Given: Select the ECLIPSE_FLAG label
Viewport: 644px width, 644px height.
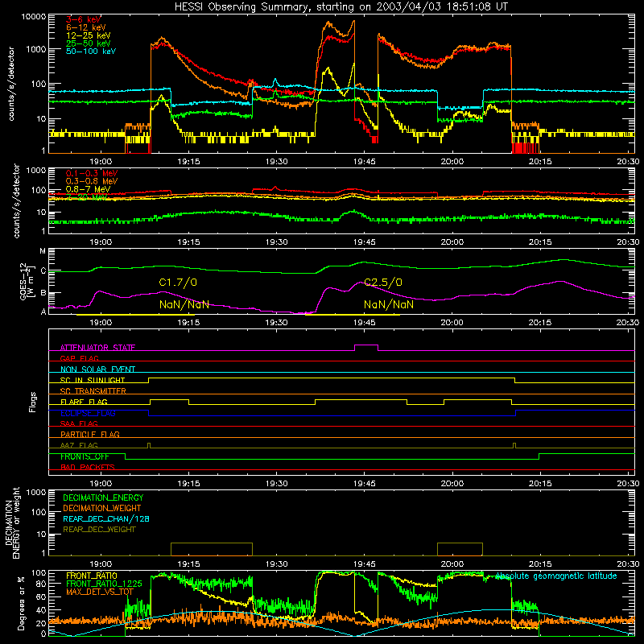Looking at the screenshot, I should 88,413.
